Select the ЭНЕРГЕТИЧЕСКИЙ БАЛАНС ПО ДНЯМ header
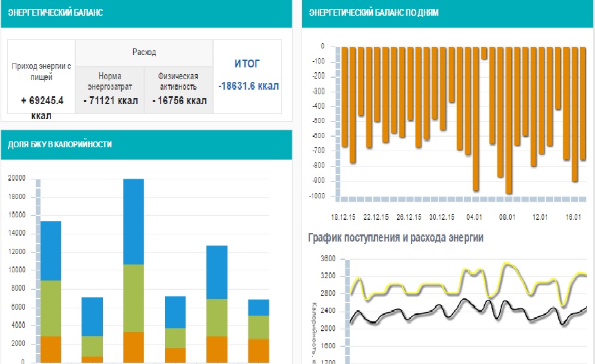This screenshot has height=364, width=595. point(374,13)
